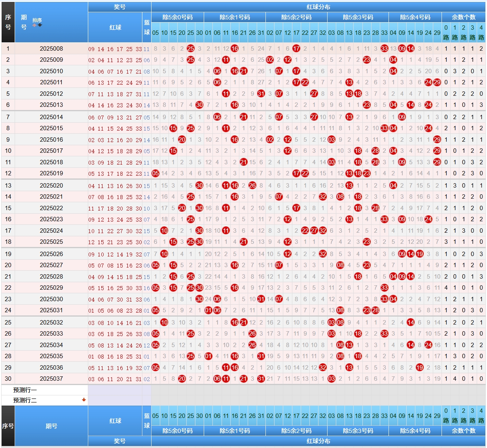Click the top 除5余0号码 header

coord(178,17)
